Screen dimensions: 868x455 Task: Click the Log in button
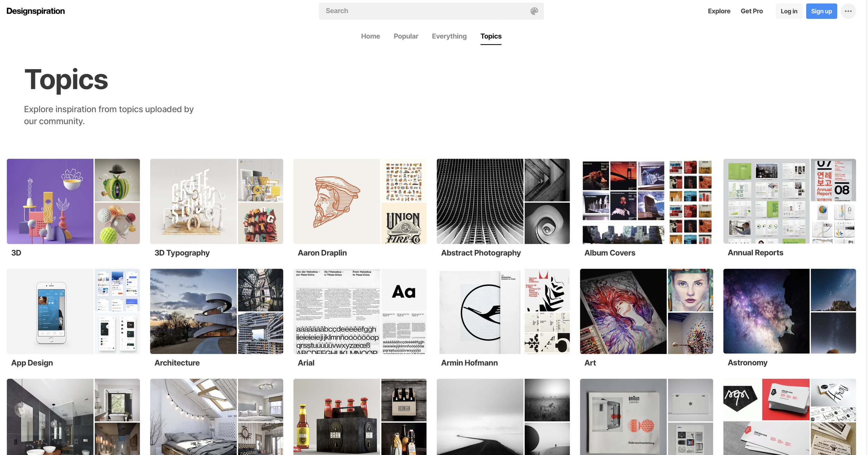pos(789,11)
